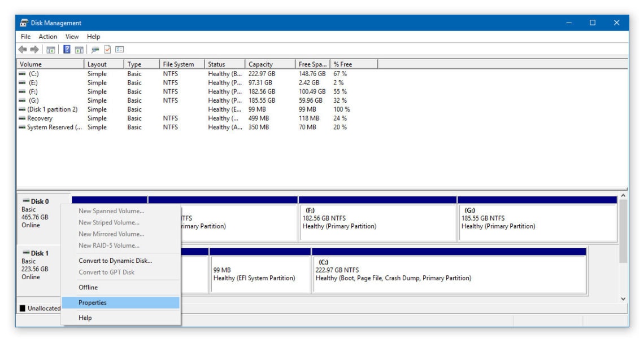
Task: Click the black Unallocated legend swatch
Action: click(23, 309)
